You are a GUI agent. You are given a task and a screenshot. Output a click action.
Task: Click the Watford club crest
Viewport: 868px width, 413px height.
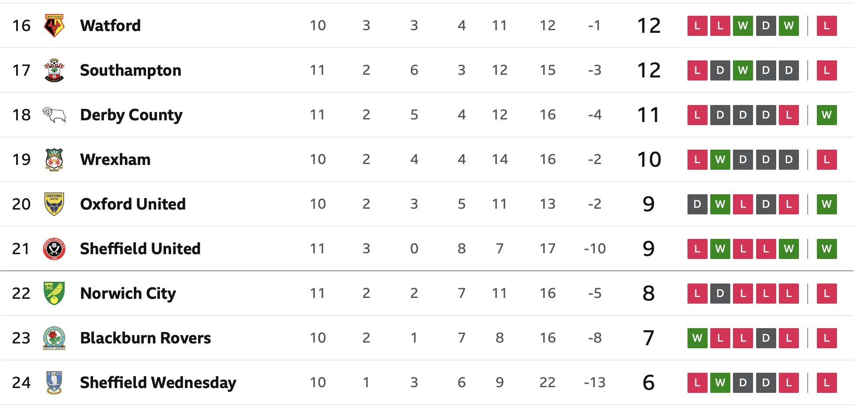54,26
